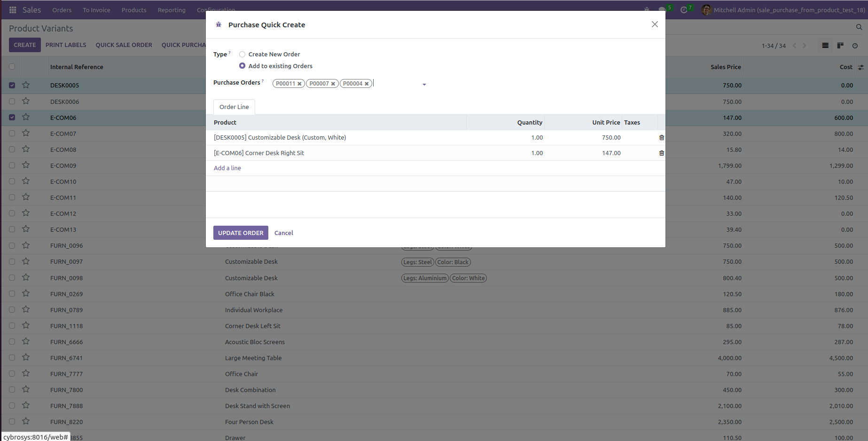
Task: Edit quantity of Customizable Desk line
Action: [505, 138]
